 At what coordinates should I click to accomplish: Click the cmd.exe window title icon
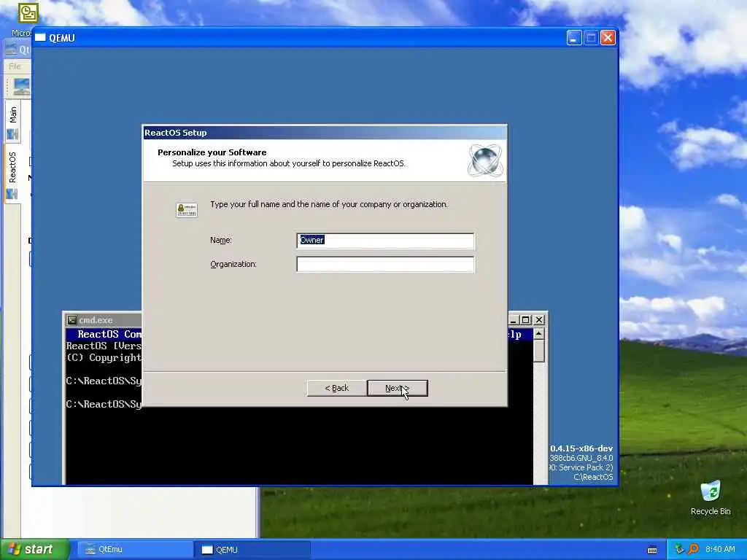[x=72, y=320]
